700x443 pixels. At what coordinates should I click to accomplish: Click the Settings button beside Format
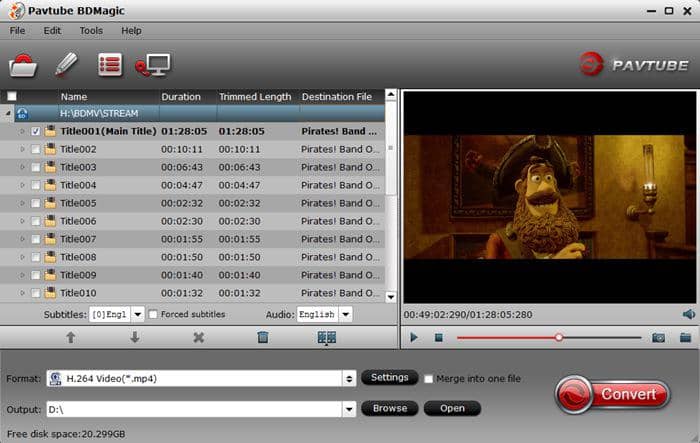390,378
